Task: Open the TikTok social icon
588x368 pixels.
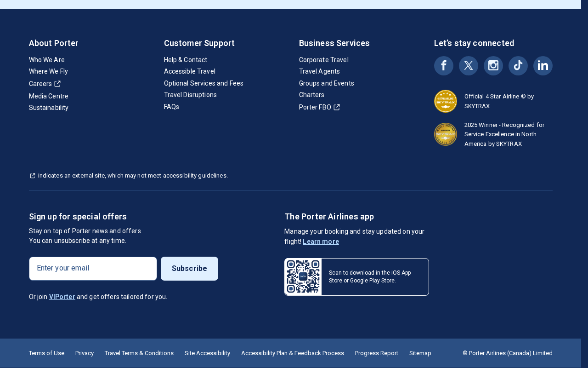Action: pyautogui.click(x=518, y=66)
